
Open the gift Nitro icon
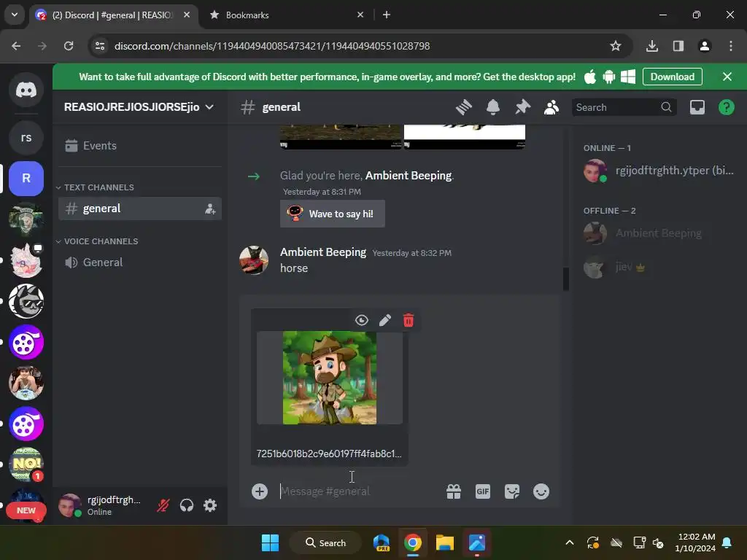454,491
